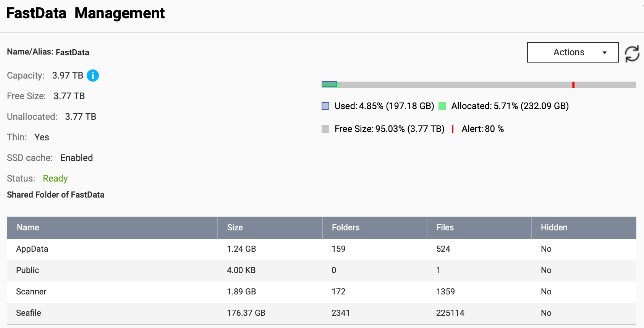Open the Actions dropdown menu
The height and width of the screenshot is (328, 644).
pyautogui.click(x=573, y=52)
